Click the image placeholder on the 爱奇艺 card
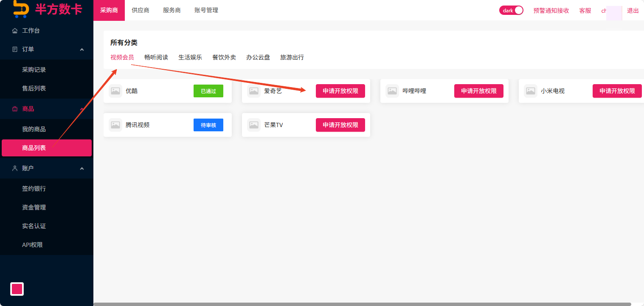The width and height of the screenshot is (644, 306). coord(254,91)
